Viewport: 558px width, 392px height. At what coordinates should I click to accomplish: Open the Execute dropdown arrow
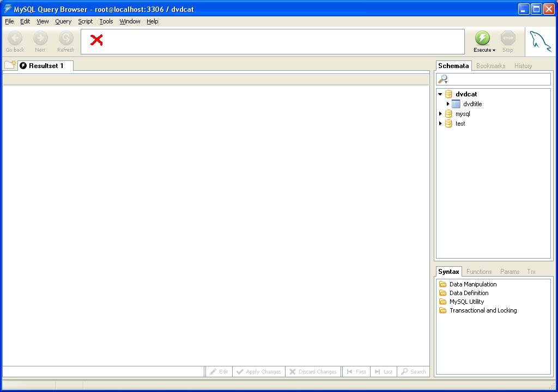click(x=494, y=50)
